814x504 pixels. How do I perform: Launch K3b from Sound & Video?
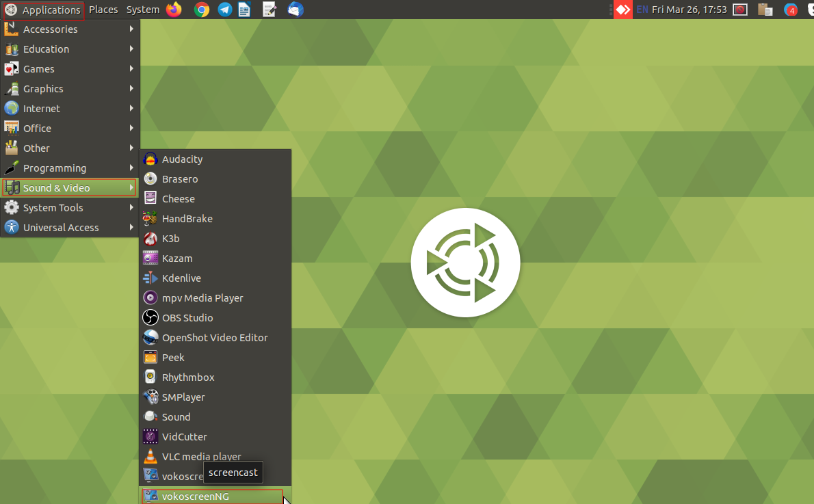(215, 238)
